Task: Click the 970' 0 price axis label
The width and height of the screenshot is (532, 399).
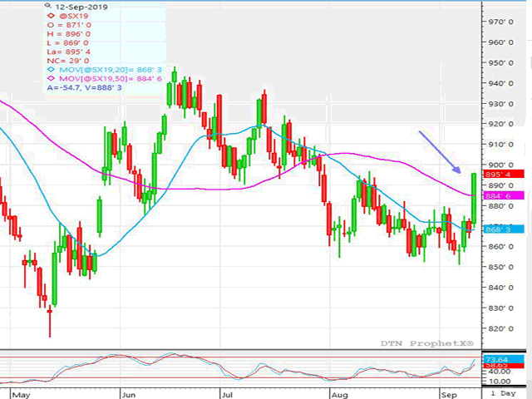Action: coord(500,22)
